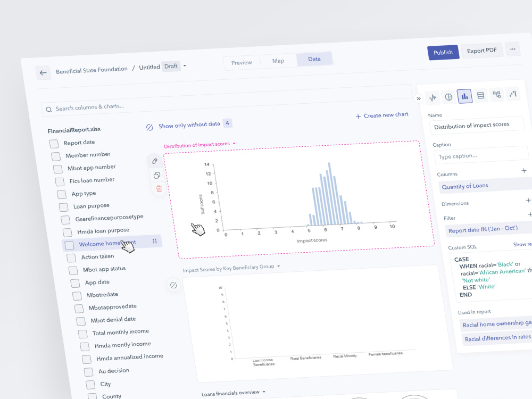
Task: Toggle Show only without data filter
Action: coord(189,125)
